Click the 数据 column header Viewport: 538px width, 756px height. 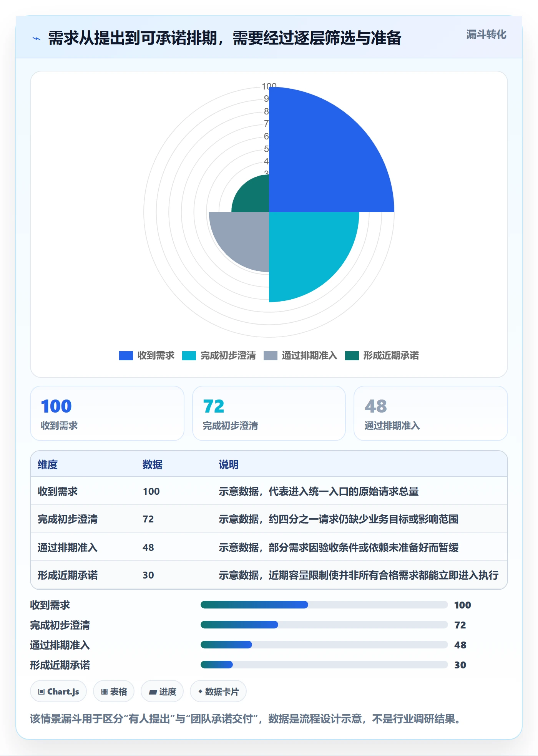click(153, 464)
